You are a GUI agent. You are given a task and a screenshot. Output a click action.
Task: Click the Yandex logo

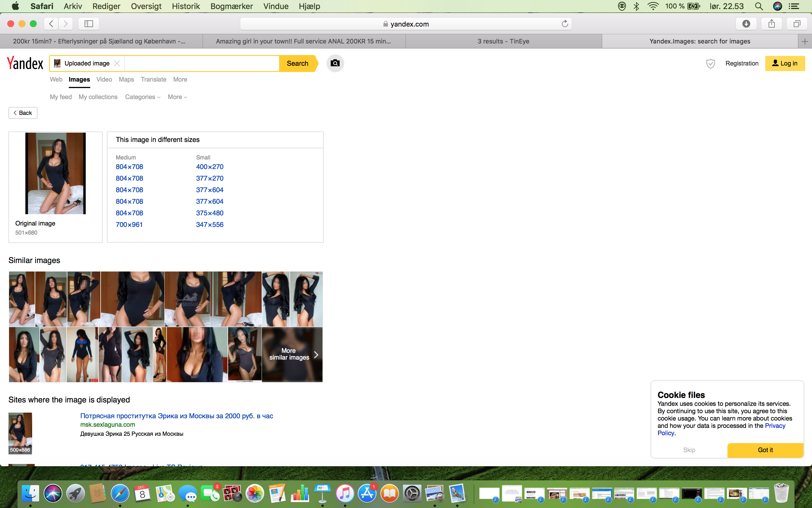tap(25, 63)
